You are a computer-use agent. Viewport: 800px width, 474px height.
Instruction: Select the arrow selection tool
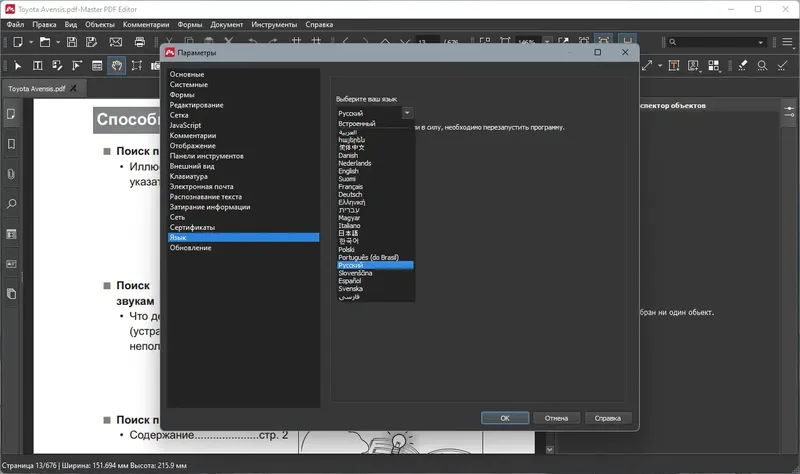pyautogui.click(x=18, y=65)
